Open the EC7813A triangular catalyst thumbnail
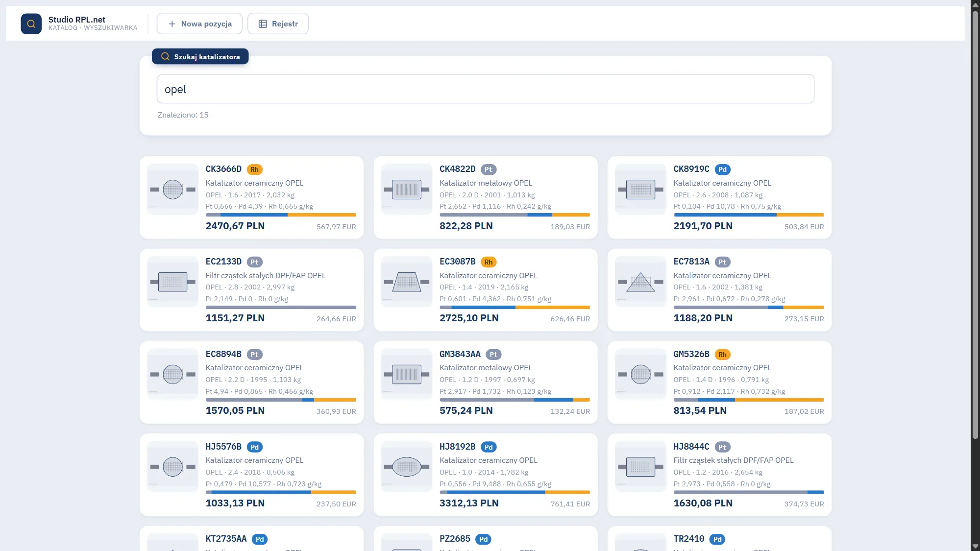This screenshot has width=980, height=551. click(640, 282)
